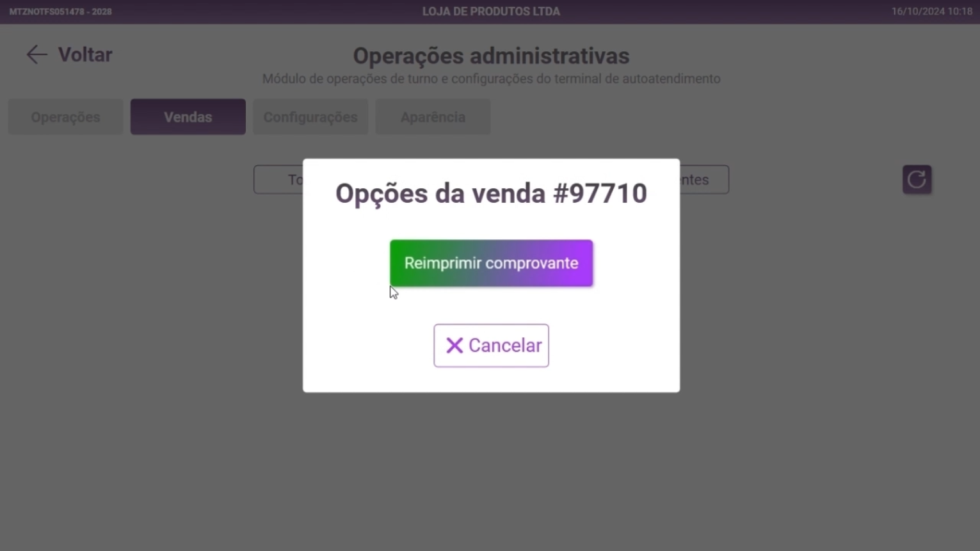The image size is (980, 551).
Task: Dismiss the dialog with Cancelar
Action: tap(491, 346)
